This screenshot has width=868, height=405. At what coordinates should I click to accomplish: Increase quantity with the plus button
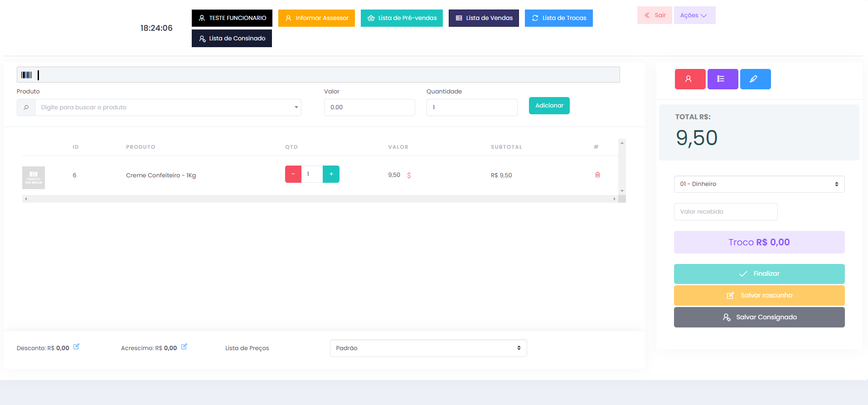coord(331,174)
